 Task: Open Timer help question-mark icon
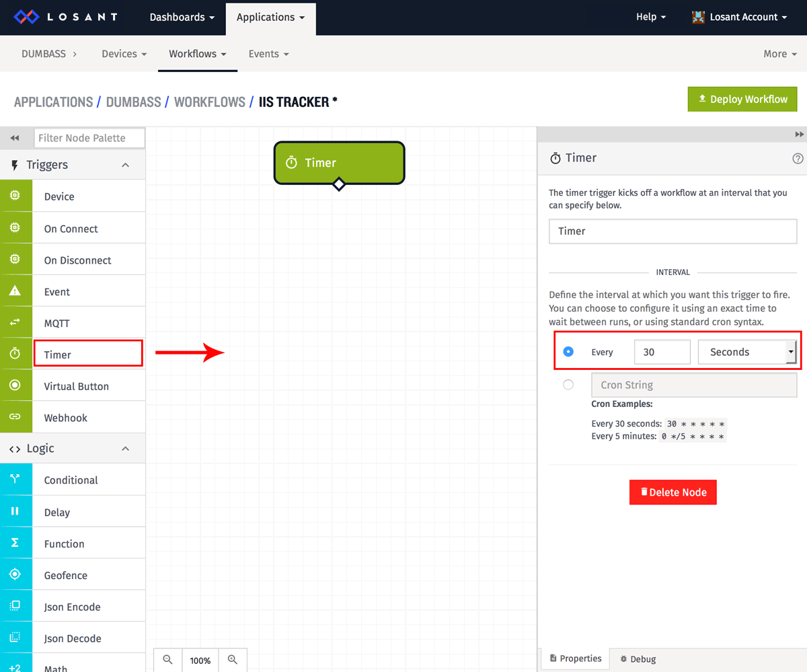[798, 159]
